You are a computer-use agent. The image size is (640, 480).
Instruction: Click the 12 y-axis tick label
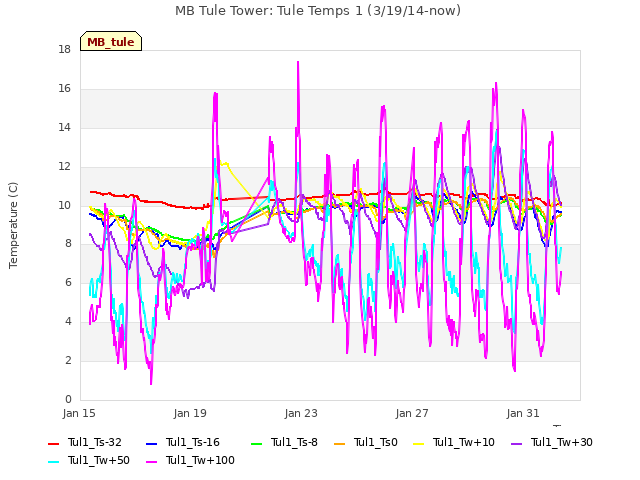(x=64, y=167)
